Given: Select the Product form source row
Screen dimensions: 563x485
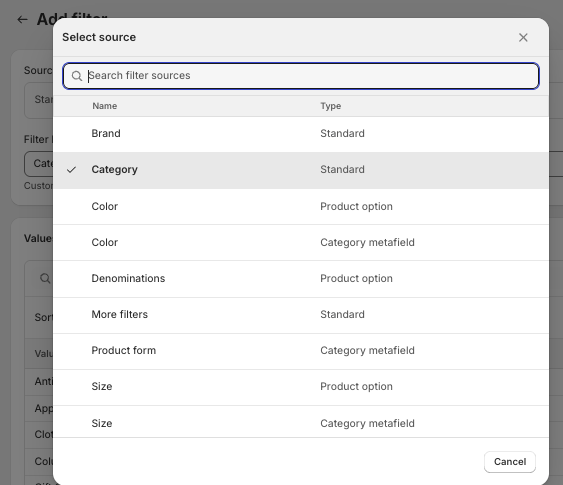Looking at the screenshot, I should click(x=301, y=351).
